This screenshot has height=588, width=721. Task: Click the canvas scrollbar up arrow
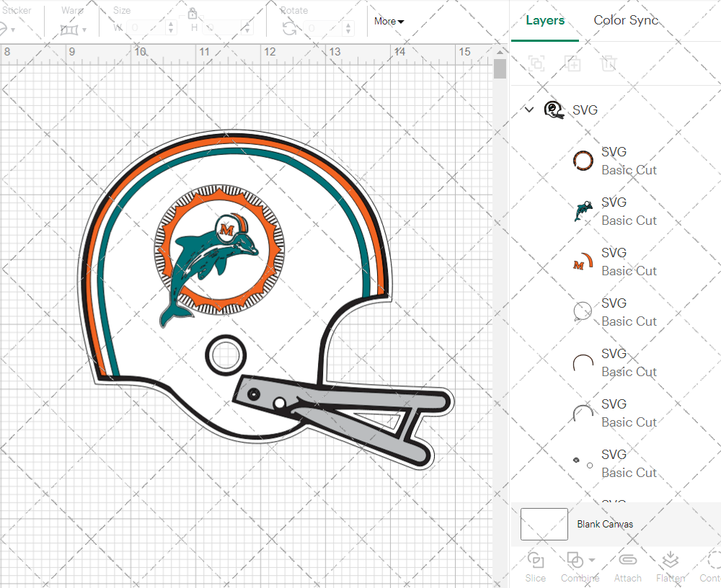pyautogui.click(x=500, y=53)
